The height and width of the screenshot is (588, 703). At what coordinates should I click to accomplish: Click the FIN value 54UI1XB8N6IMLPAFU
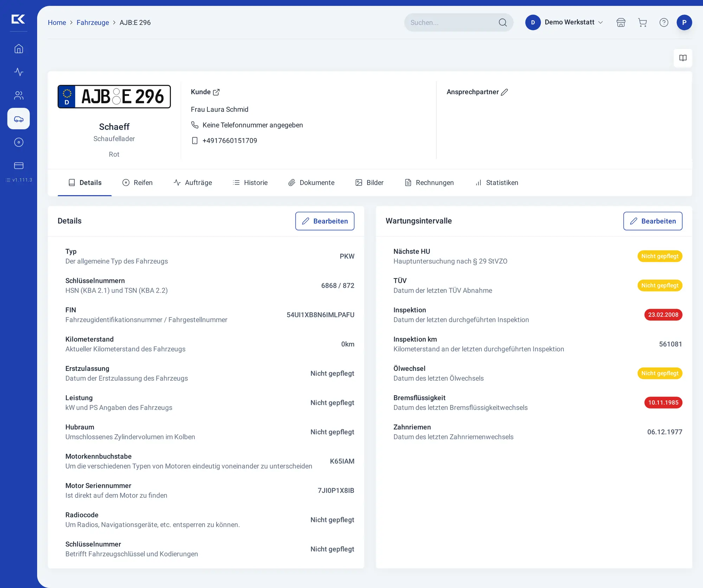click(320, 315)
